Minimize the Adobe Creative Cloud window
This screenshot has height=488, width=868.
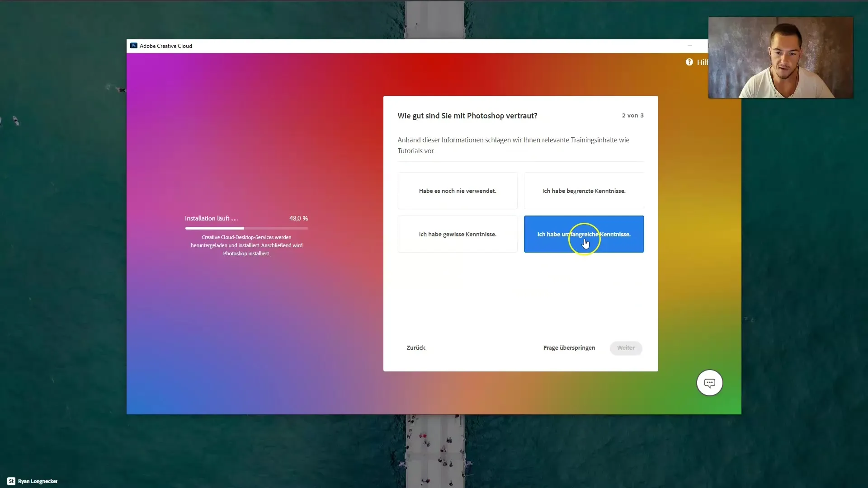(689, 46)
